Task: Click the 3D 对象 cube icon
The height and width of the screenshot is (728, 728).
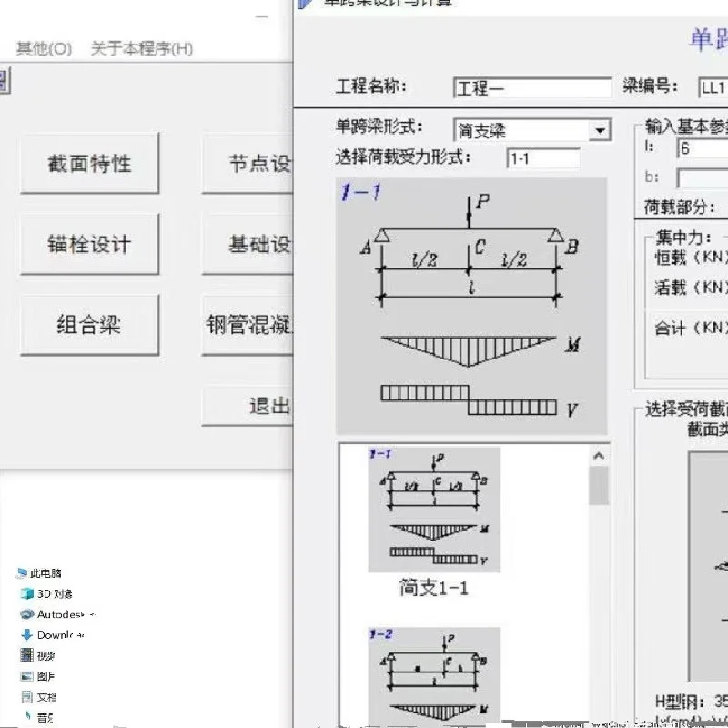Action: (x=27, y=593)
